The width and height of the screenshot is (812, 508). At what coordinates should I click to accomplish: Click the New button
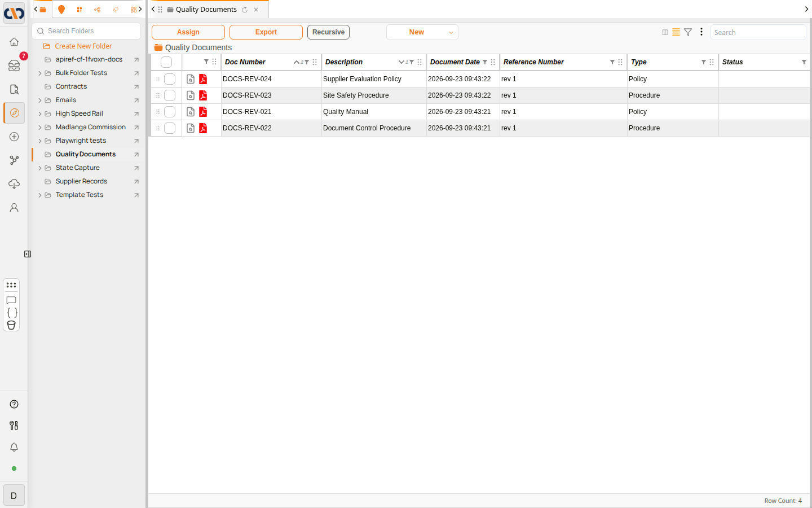417,32
